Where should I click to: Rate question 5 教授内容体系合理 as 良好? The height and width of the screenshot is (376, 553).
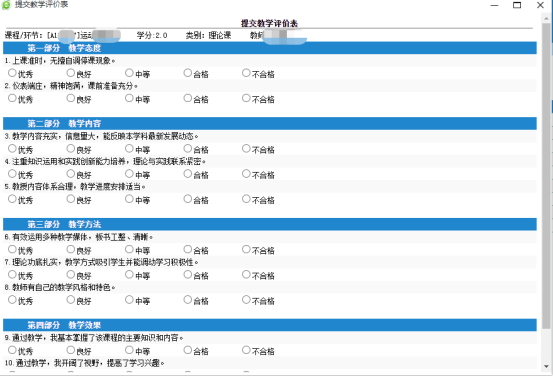(x=71, y=199)
